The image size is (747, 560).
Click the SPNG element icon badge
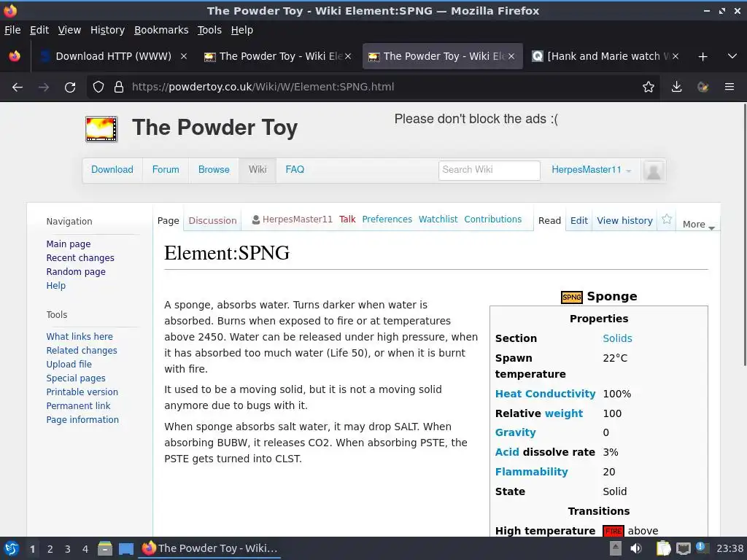point(571,297)
